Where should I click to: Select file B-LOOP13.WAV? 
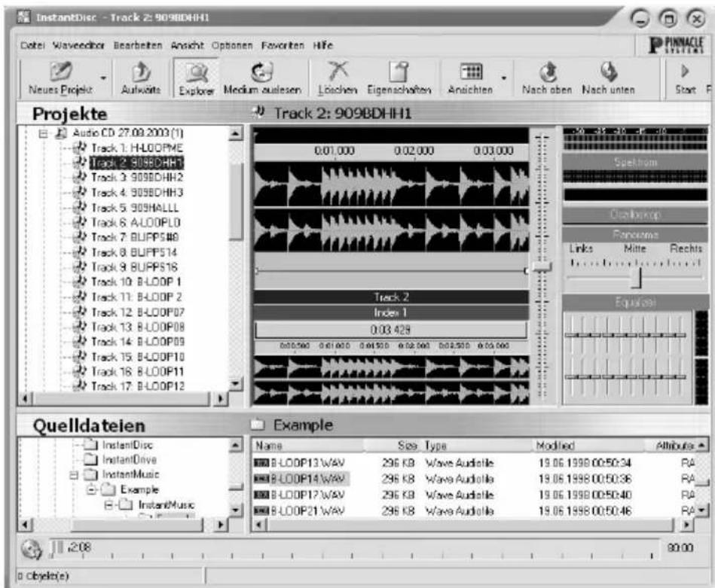click(x=308, y=463)
